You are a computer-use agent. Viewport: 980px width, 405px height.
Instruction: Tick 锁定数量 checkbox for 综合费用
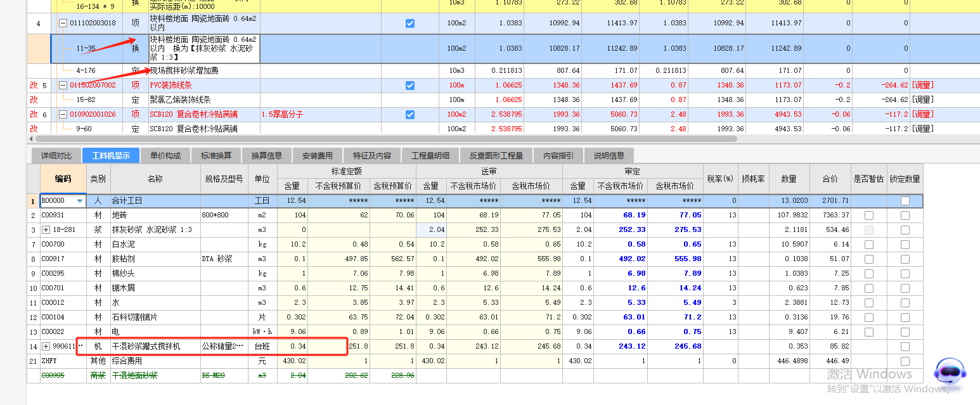point(905,361)
